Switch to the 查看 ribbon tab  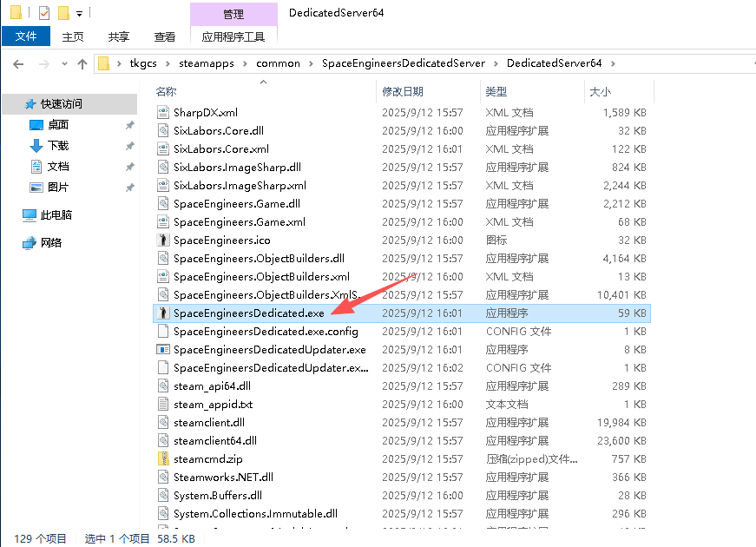[x=164, y=36]
